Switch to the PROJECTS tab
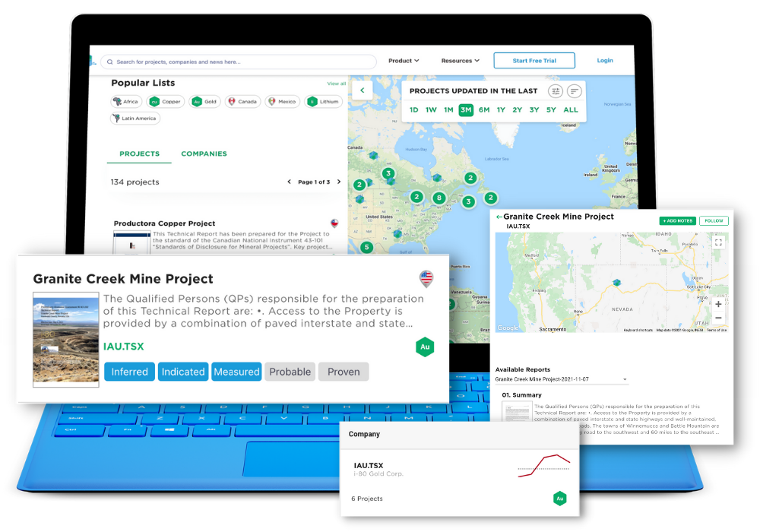This screenshot has width=760, height=532. point(139,154)
